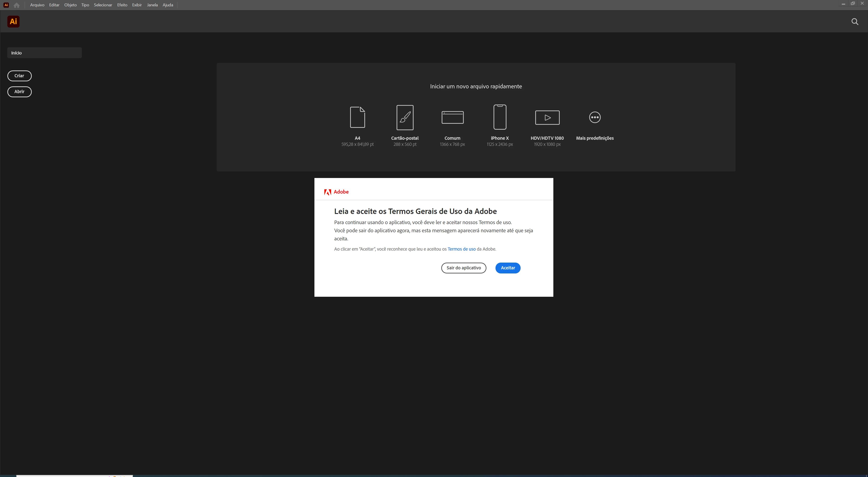Screen dimensions: 868x477
Task: Open the Efeito menu
Action: pyautogui.click(x=122, y=5)
